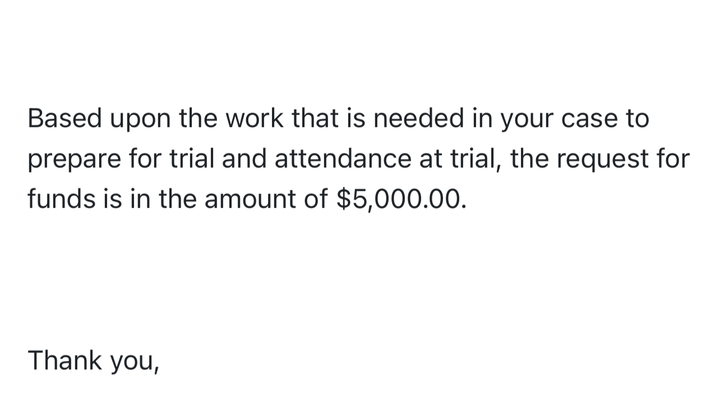
Task: Click the word "and" in the second line
Action: (x=244, y=158)
